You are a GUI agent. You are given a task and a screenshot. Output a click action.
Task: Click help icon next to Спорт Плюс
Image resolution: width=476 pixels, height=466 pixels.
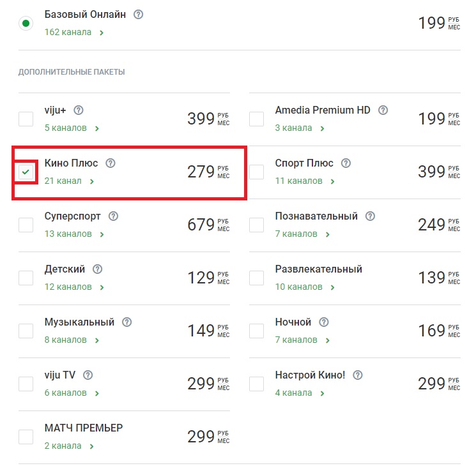[x=346, y=163]
